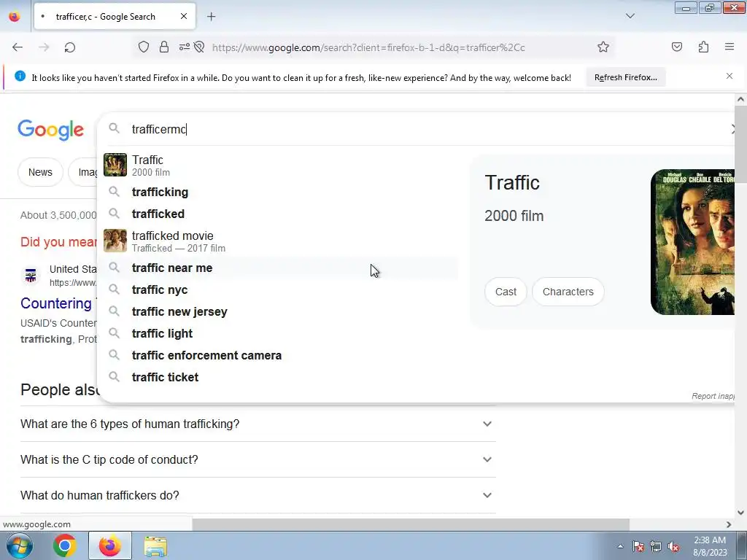Open the Countering result link

pos(56,303)
